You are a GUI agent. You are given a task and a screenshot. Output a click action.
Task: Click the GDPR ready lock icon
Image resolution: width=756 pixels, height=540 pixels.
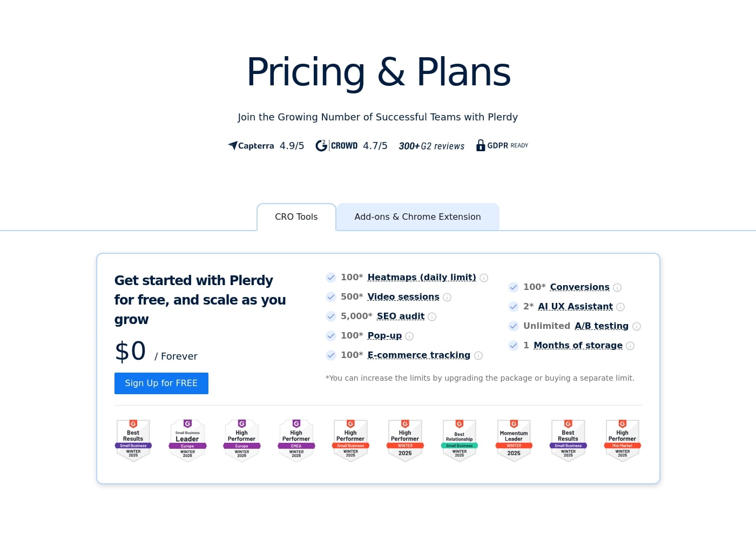tap(481, 145)
